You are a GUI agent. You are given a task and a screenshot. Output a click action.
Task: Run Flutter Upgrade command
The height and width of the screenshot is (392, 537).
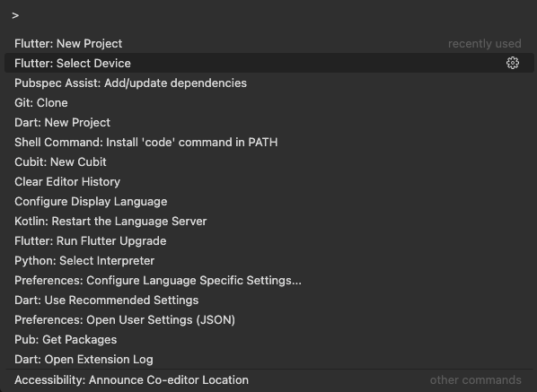(x=269, y=240)
